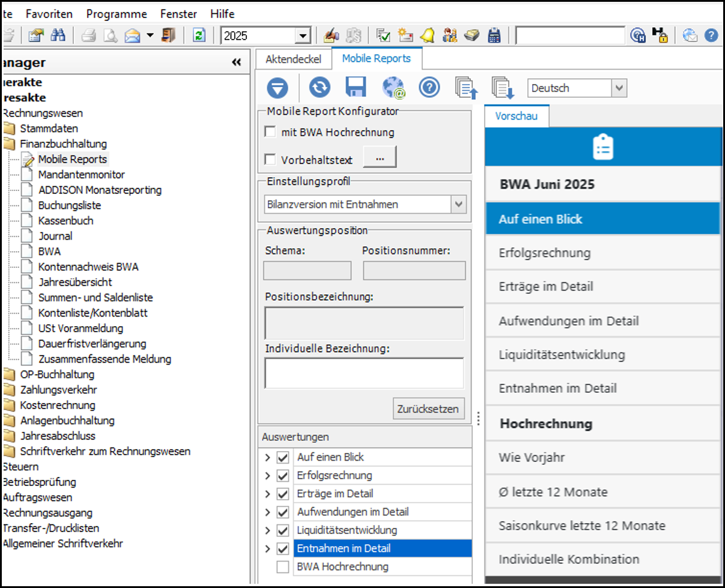
Task: Click the blue floppy disk save icon
Action: 356,88
